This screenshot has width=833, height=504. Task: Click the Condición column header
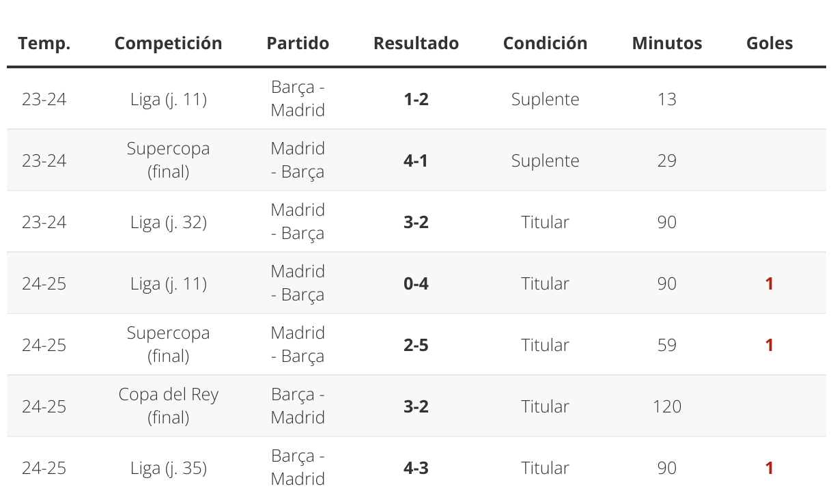[545, 43]
